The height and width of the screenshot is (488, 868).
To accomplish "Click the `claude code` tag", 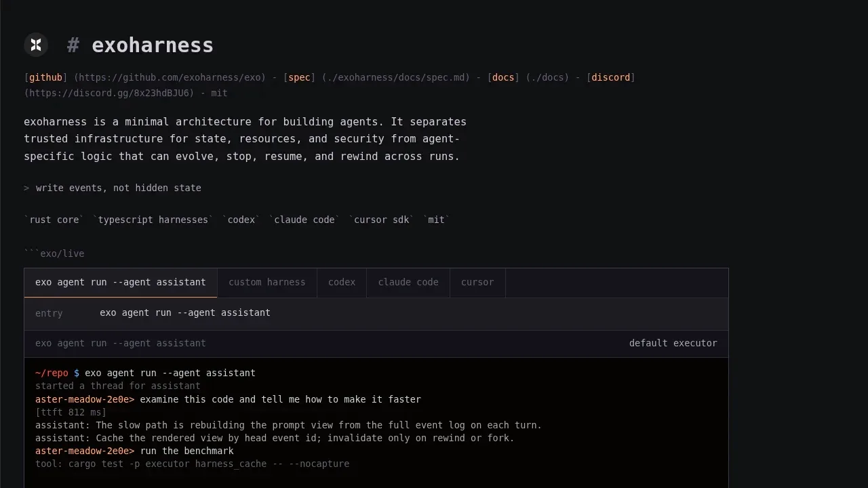I will 304,220.
